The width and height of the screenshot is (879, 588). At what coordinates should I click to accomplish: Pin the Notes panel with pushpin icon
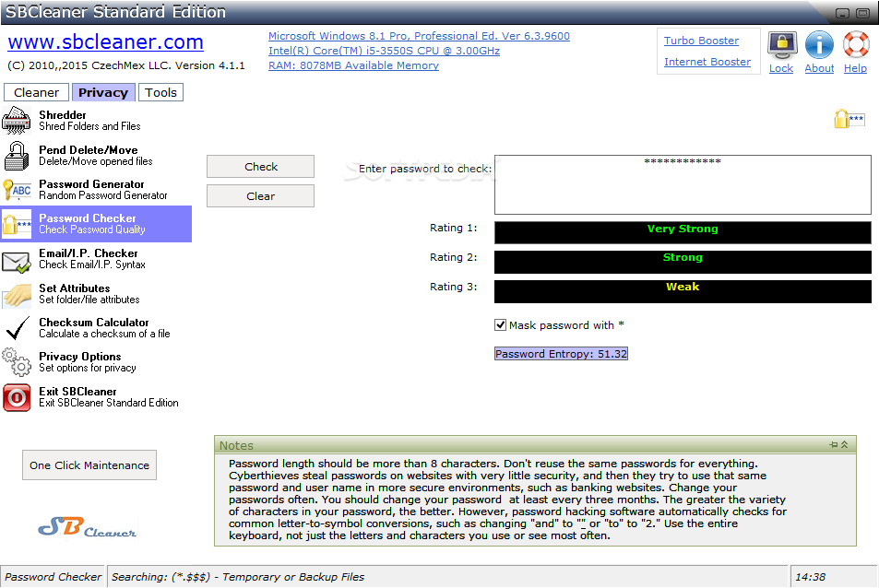tap(834, 444)
